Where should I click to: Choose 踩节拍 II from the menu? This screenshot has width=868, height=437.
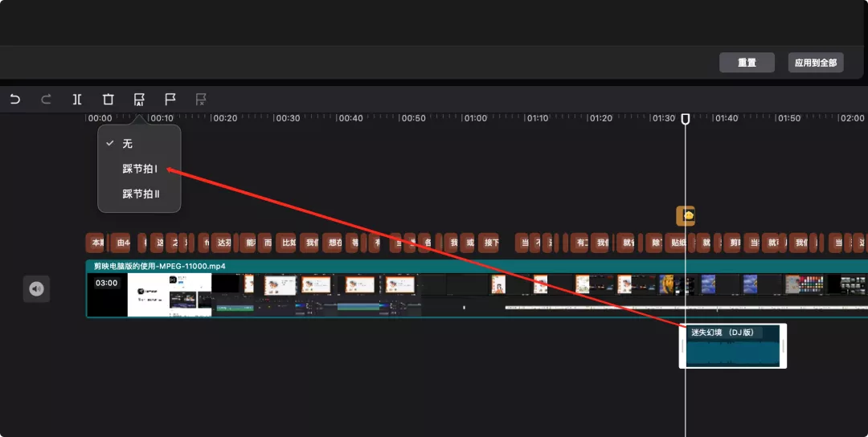pos(141,194)
